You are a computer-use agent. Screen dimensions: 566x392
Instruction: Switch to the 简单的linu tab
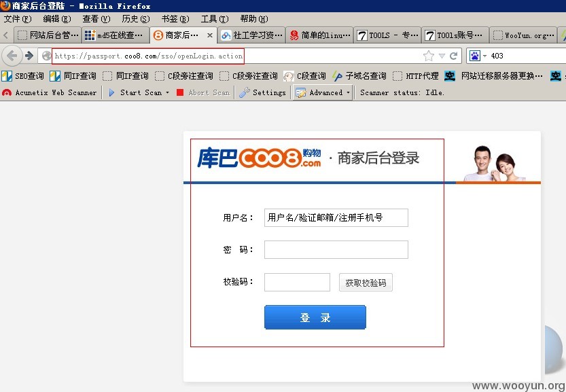319,35
